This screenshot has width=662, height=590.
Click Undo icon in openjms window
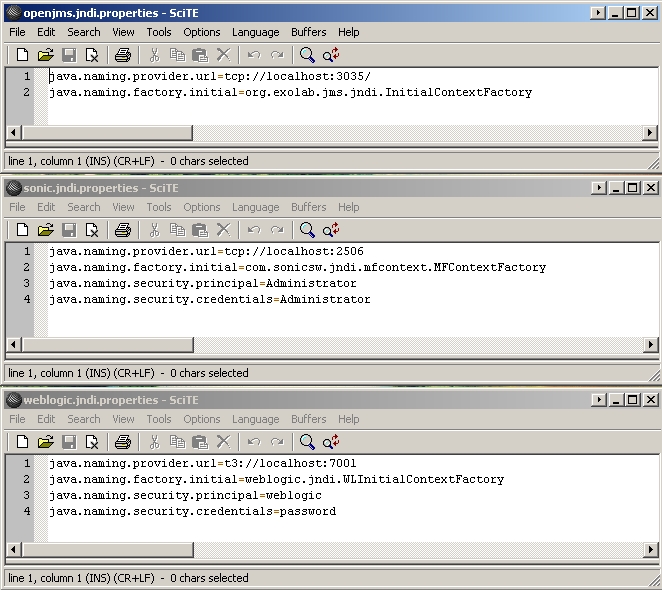(254, 55)
